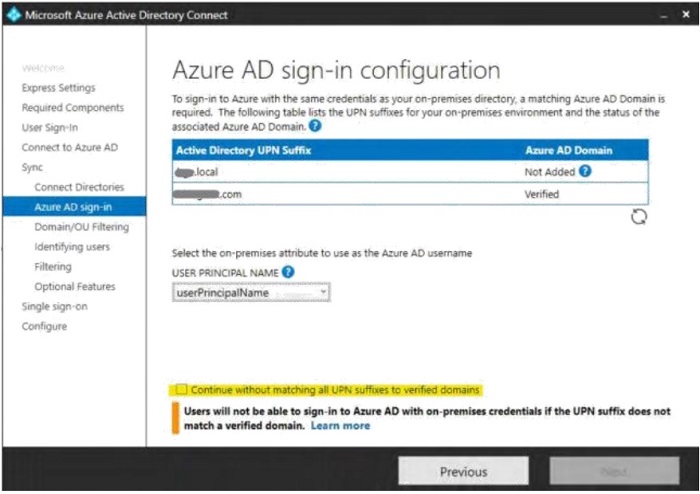Screen dimensions: 700x494
Task: Select the .com UPN suffix row
Action: pos(410,194)
